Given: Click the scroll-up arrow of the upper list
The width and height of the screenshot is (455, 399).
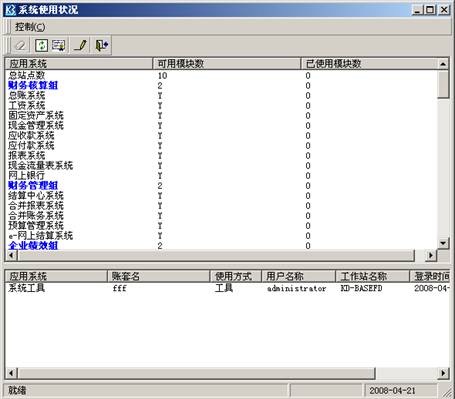Looking at the screenshot, I should (x=443, y=64).
